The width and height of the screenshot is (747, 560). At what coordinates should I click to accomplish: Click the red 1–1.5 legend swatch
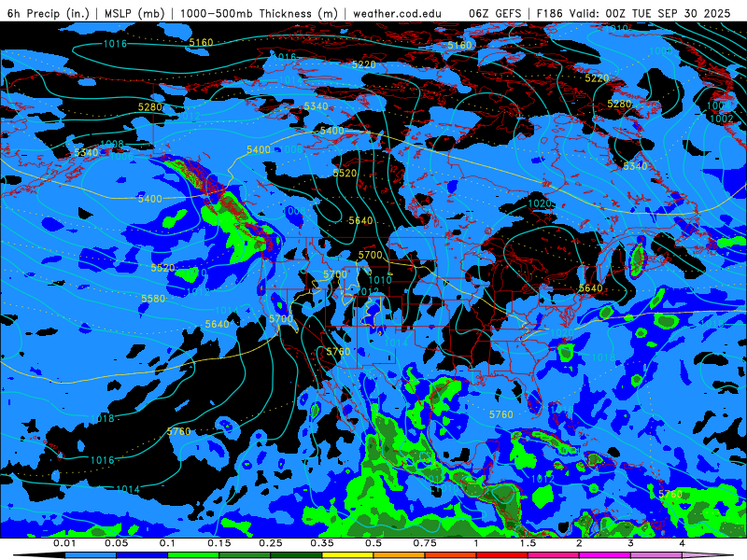click(x=502, y=555)
